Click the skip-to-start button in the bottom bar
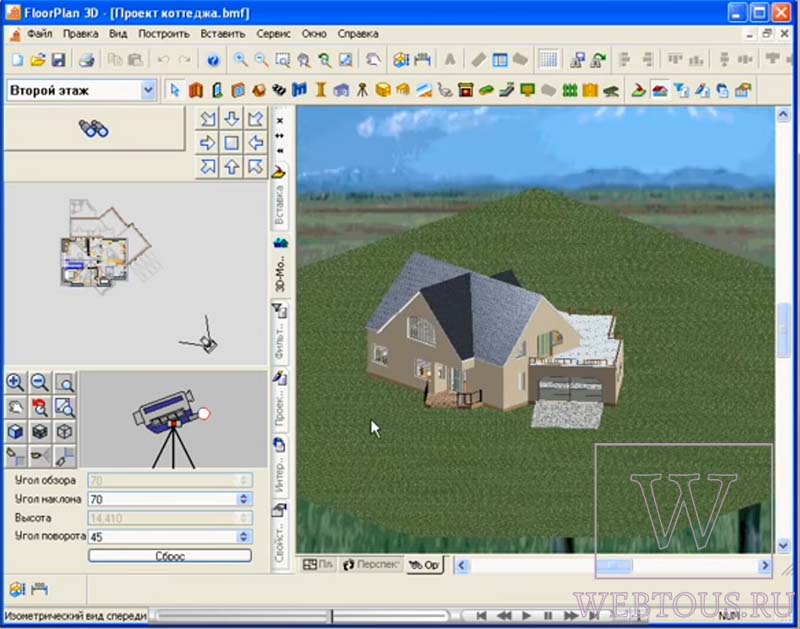This screenshot has width=800, height=629. 481,616
